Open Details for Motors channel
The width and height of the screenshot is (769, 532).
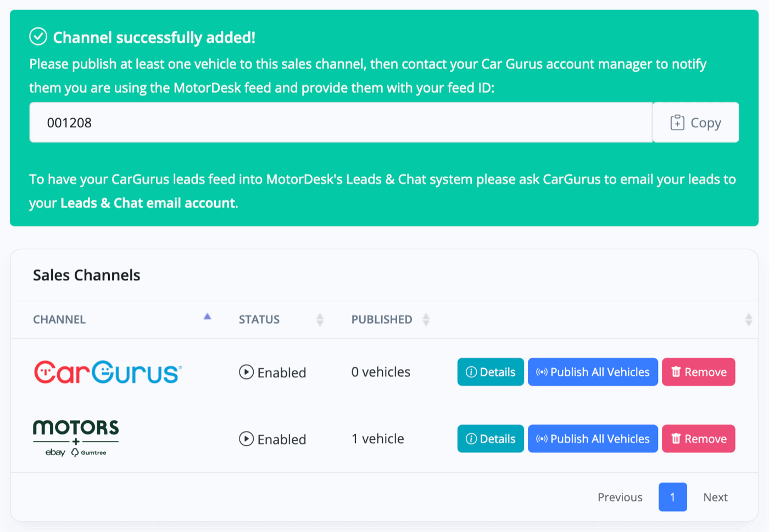pos(491,439)
